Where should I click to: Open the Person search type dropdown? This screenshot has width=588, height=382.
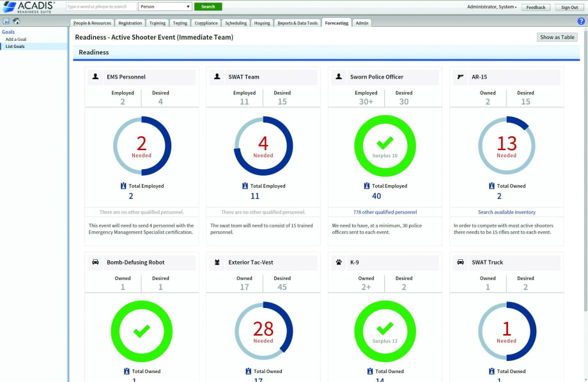click(x=165, y=7)
